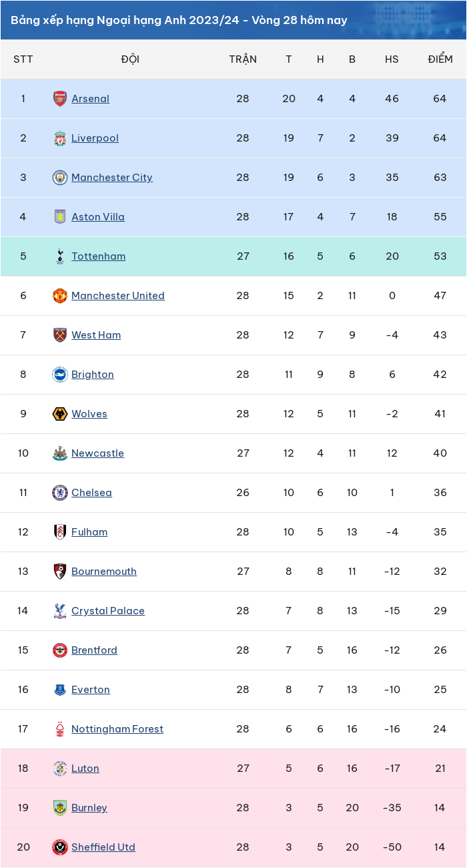Image resolution: width=467 pixels, height=868 pixels.
Task: Click the Arsenal club crest icon
Action: (60, 99)
